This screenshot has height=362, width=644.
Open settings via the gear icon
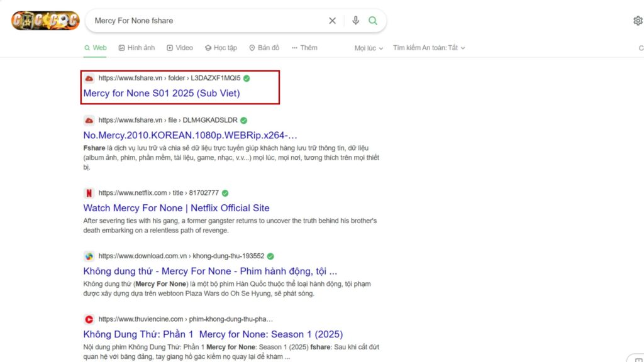[638, 21]
